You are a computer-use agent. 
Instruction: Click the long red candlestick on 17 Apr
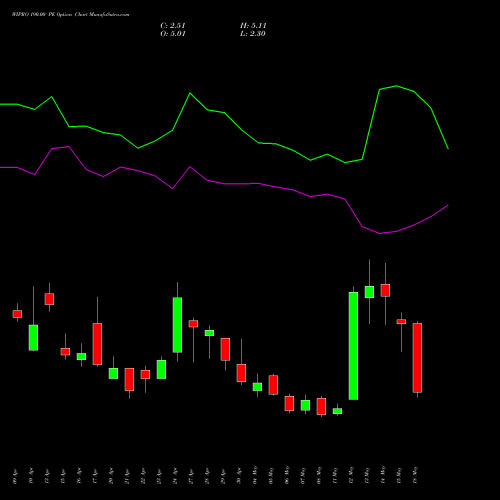pos(97,344)
